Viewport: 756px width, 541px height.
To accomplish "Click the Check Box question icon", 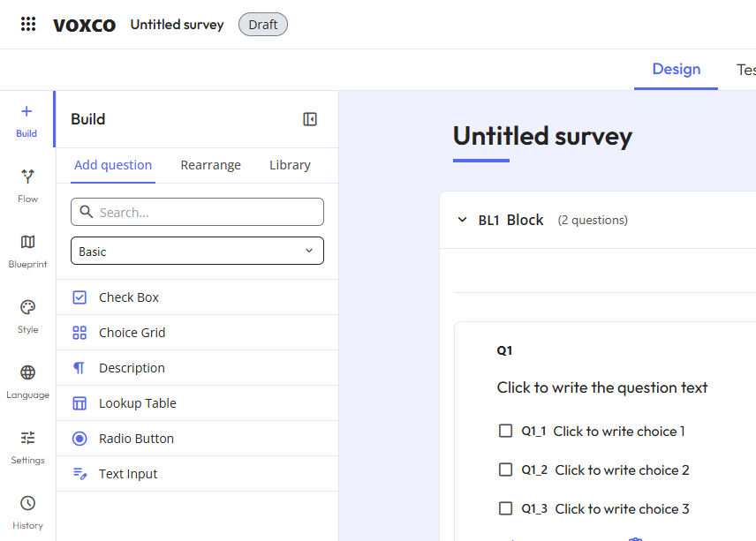I will coord(79,297).
